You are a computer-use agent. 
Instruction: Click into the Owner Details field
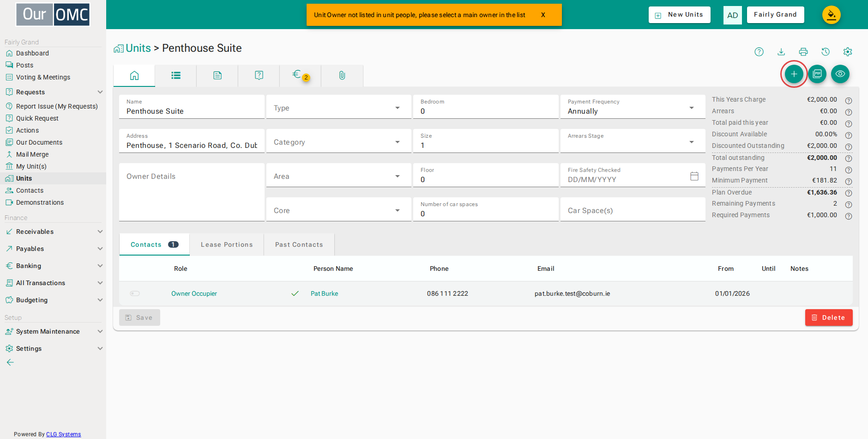(192, 192)
